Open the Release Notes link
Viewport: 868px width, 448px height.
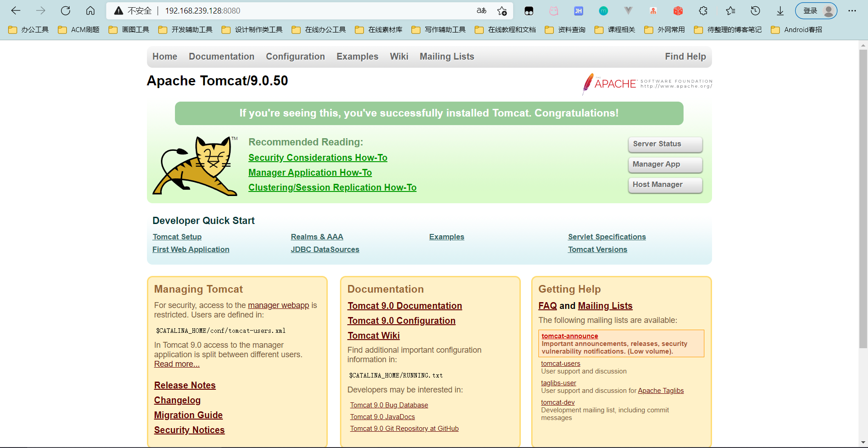[185, 385]
